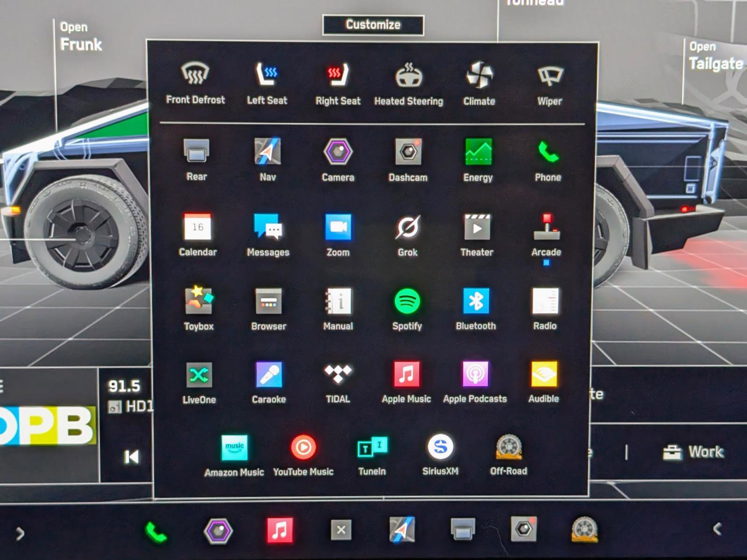This screenshot has width=747, height=560.
Task: Open Apple Music from the bottom dock
Action: point(280,531)
